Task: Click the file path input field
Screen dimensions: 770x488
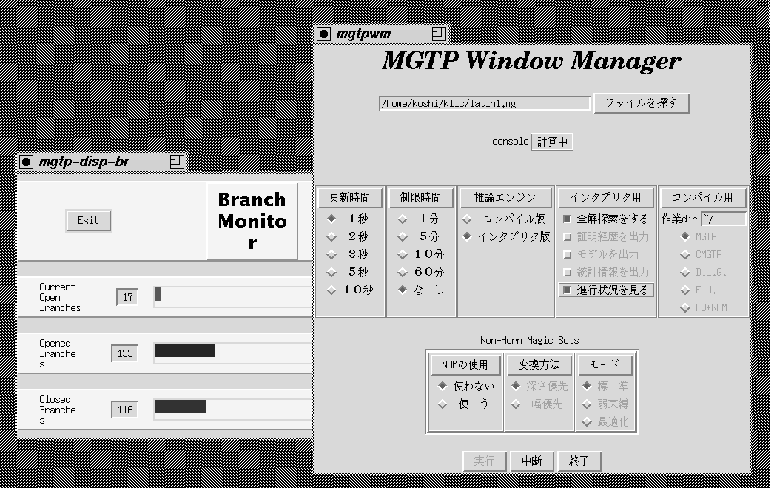Action: [484, 103]
